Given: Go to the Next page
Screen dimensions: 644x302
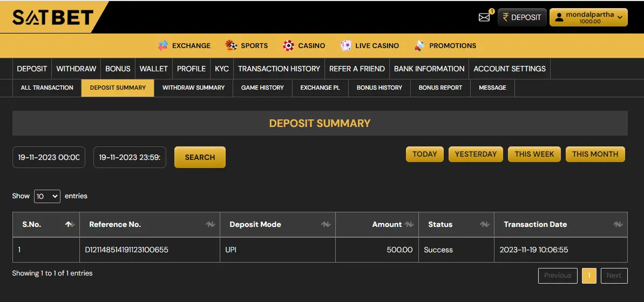Looking at the screenshot, I should 614,276.
